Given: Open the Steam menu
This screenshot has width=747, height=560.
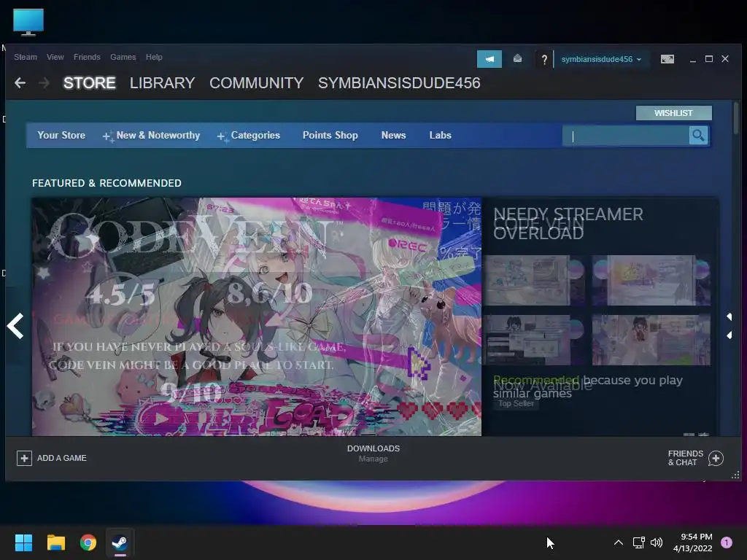Looking at the screenshot, I should coord(26,57).
